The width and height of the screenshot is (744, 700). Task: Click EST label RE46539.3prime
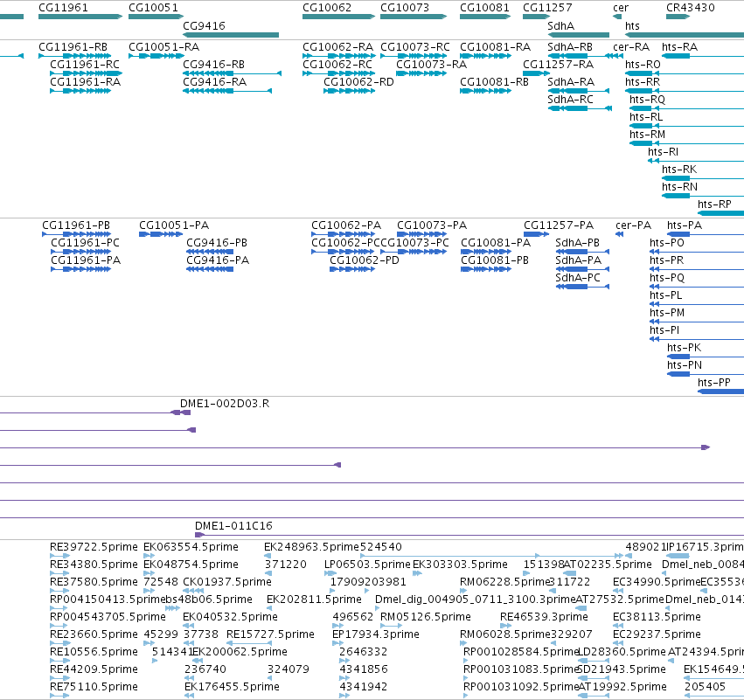(x=544, y=617)
